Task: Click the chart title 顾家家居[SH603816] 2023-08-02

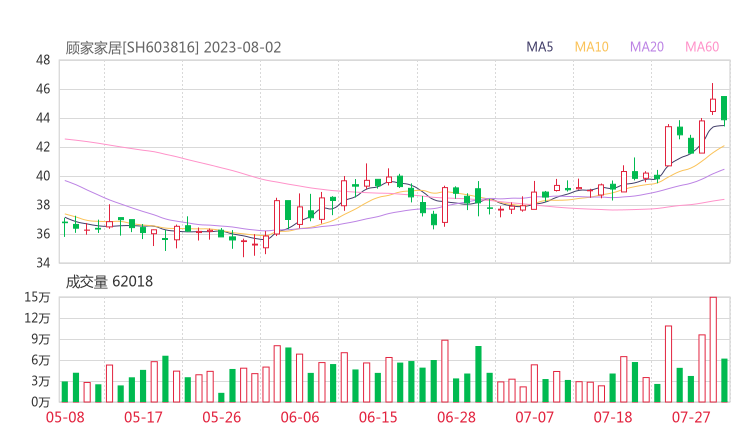Action: pyautogui.click(x=173, y=48)
